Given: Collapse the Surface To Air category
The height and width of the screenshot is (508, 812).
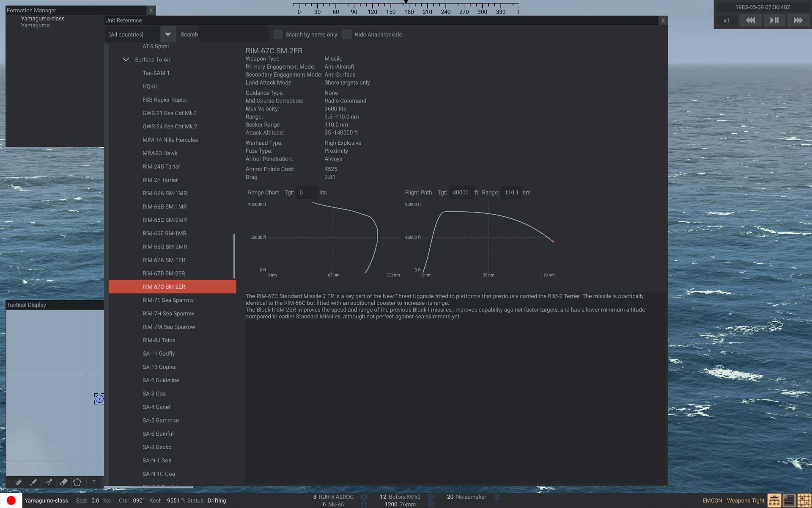Looking at the screenshot, I should pyautogui.click(x=126, y=60).
